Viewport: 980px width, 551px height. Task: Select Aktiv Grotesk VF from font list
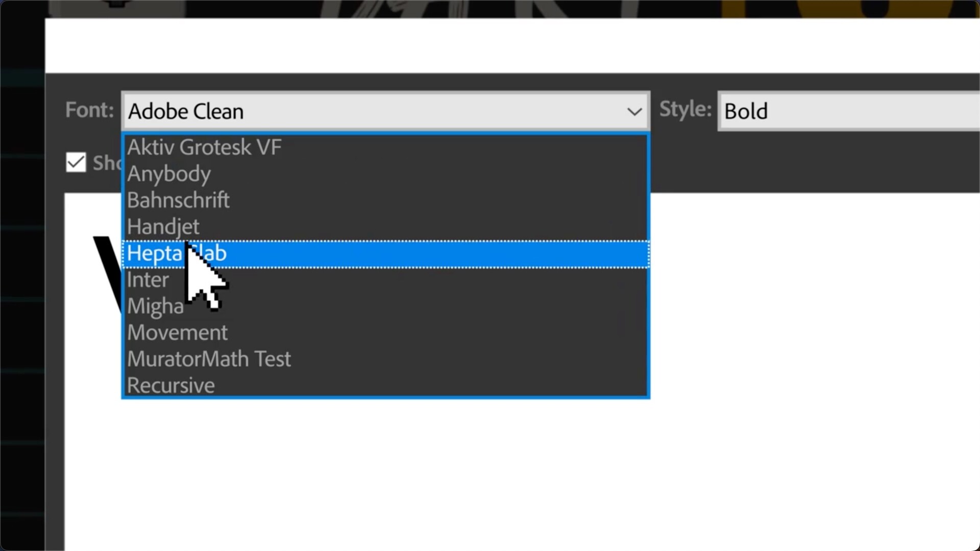(204, 147)
